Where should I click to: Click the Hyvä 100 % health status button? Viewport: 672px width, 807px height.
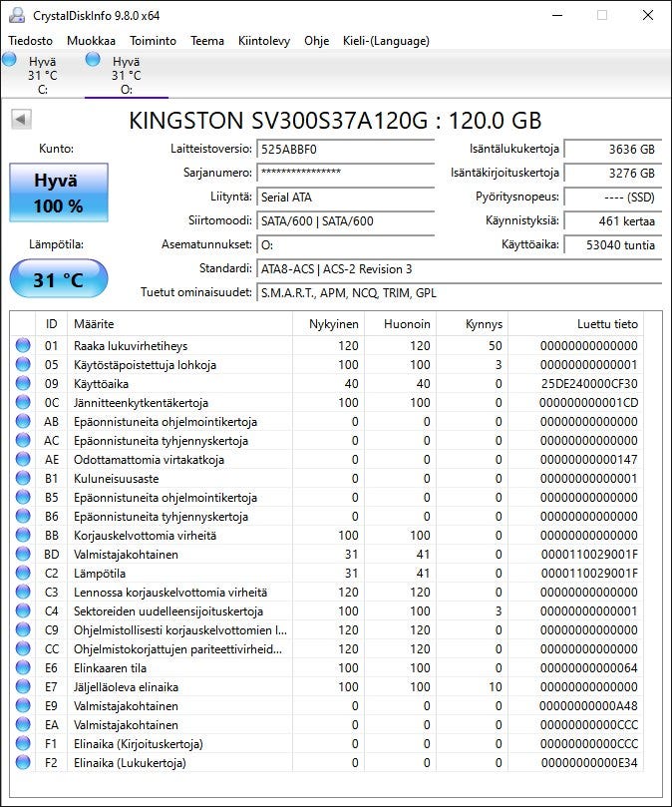click(x=59, y=193)
